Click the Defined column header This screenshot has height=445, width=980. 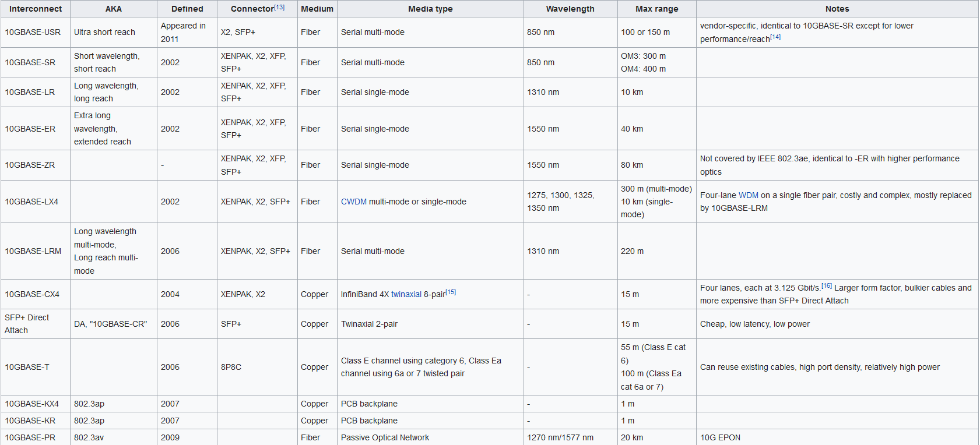coord(187,9)
